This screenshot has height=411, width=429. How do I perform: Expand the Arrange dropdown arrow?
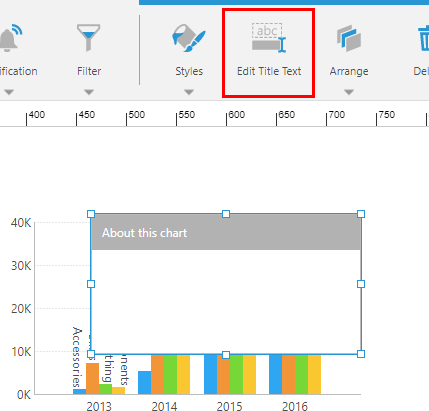349,92
